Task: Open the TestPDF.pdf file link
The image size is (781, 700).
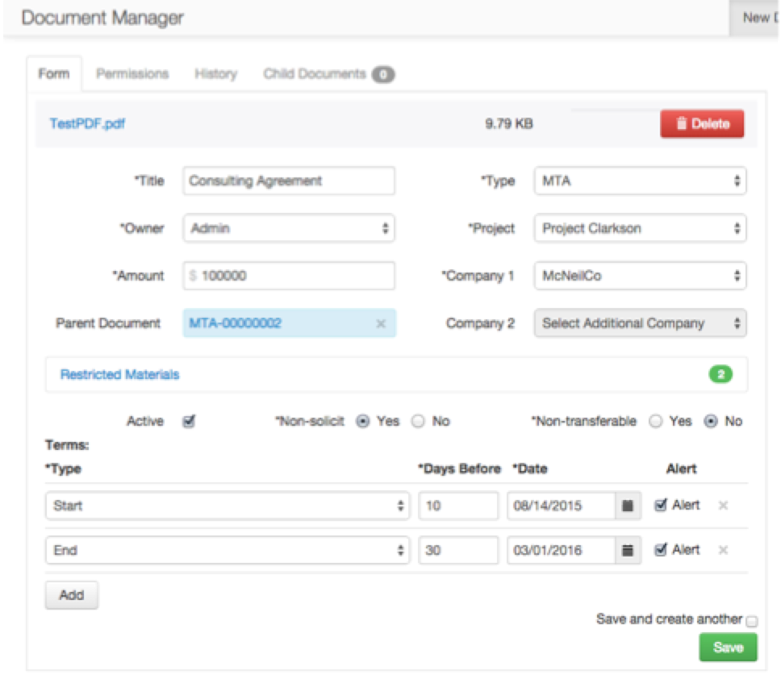Action: (x=88, y=123)
